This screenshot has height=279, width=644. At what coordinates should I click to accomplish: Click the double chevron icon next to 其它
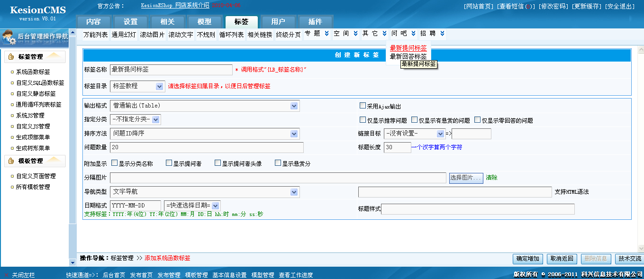[384, 34]
